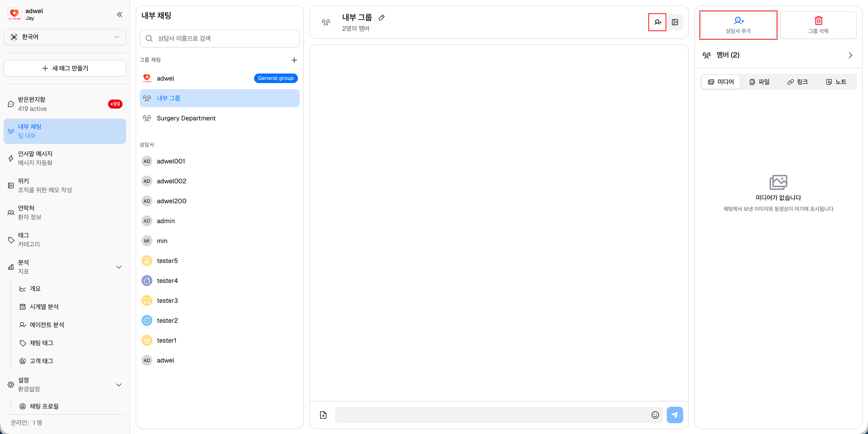Collapse the 설정 section chevron
868x434 pixels.
(119, 385)
